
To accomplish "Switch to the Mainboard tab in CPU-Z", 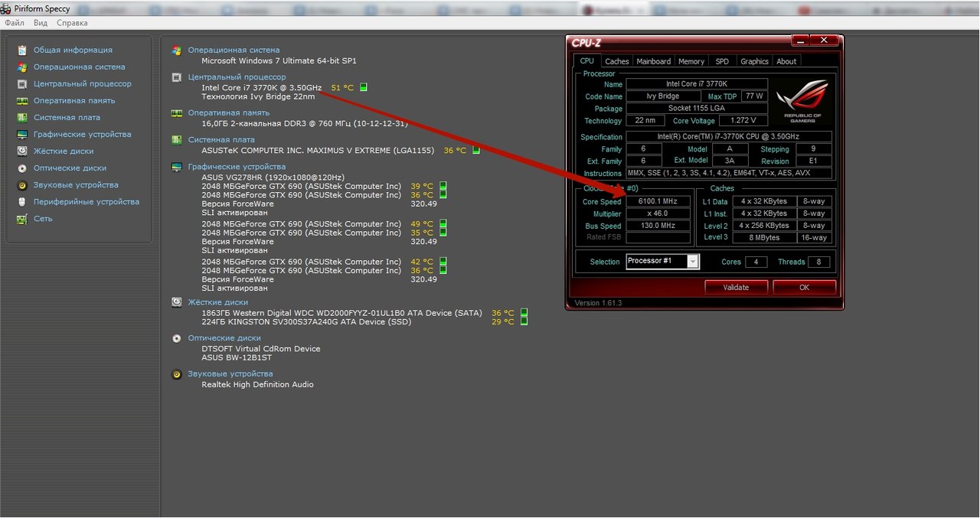I will click(x=653, y=61).
